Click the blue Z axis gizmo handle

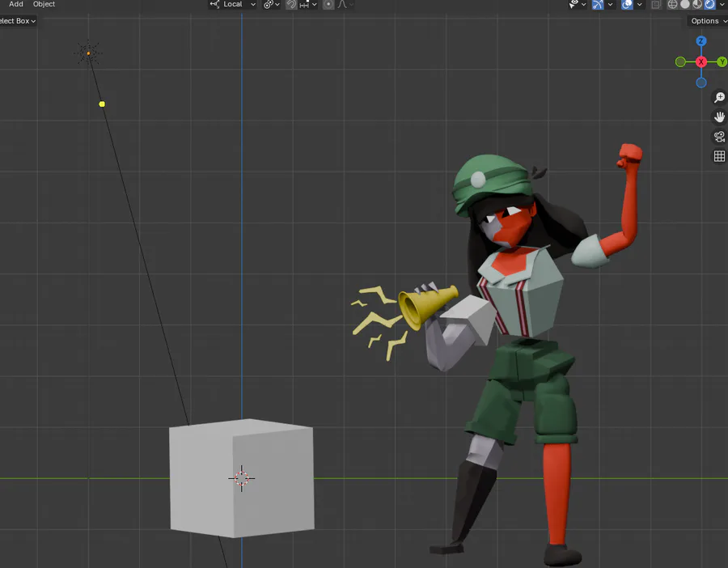[x=701, y=41]
